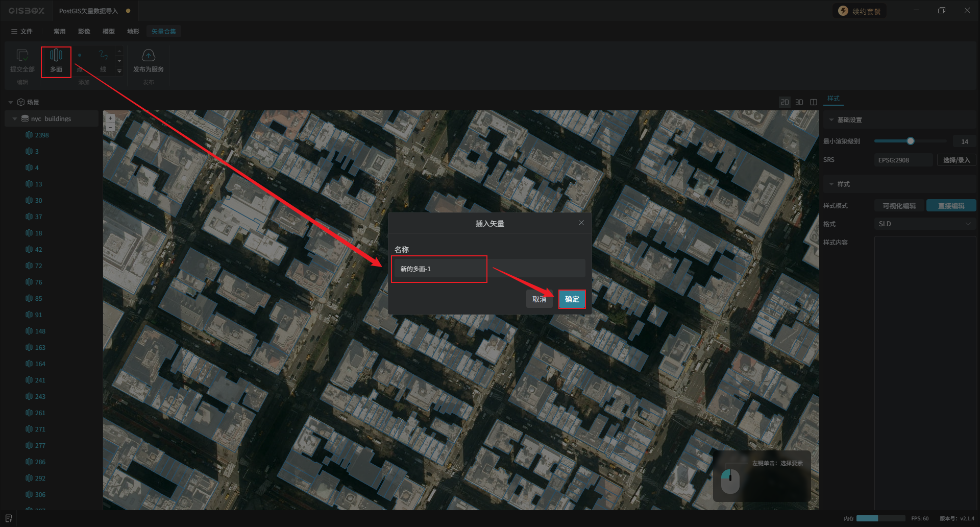Open the 文件 menu

[x=22, y=32]
